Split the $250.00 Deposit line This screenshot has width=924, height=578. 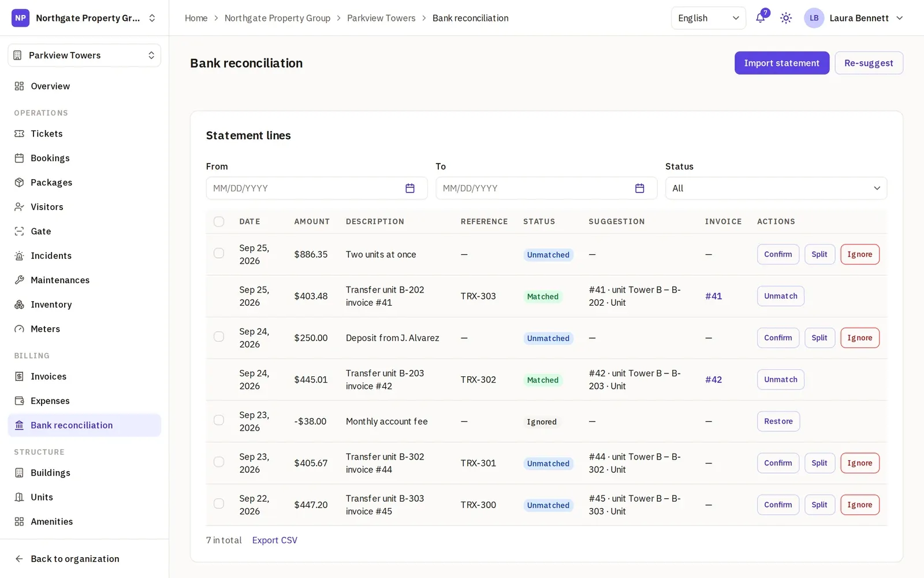(x=819, y=338)
